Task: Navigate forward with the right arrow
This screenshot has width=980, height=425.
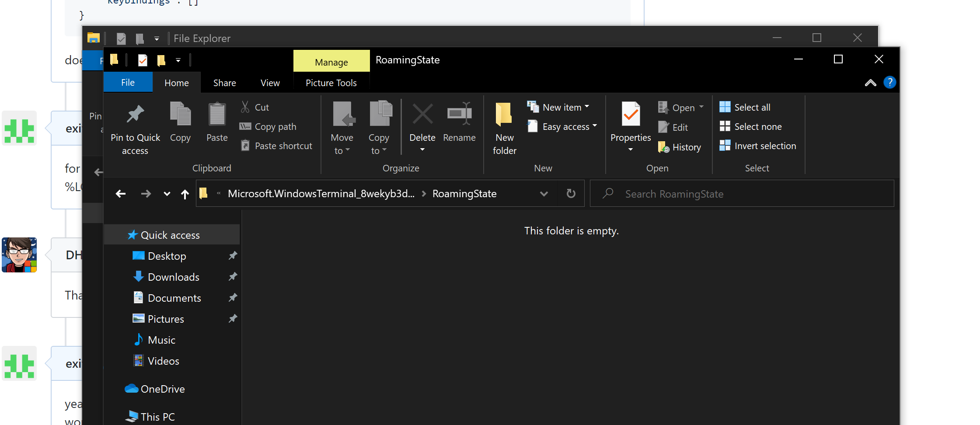Action: click(x=146, y=194)
